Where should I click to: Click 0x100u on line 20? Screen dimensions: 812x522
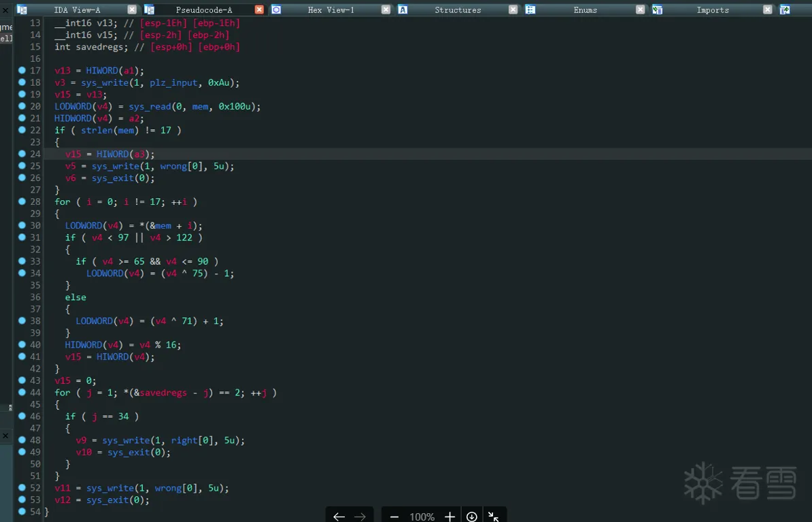[235, 106]
